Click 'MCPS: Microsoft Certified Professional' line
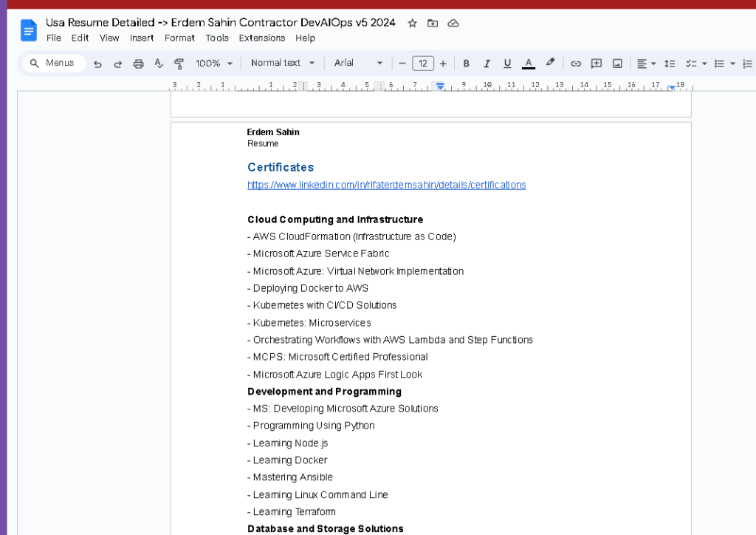This screenshot has height=535, width=756. click(x=337, y=356)
